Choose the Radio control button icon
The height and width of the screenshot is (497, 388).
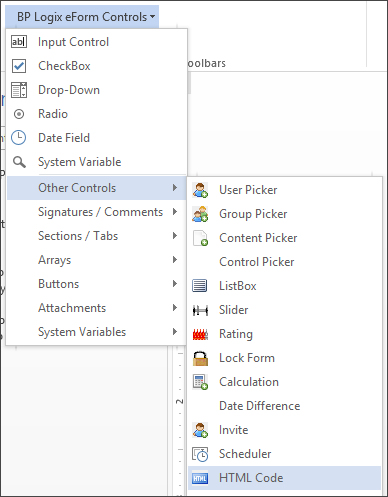click(19, 114)
